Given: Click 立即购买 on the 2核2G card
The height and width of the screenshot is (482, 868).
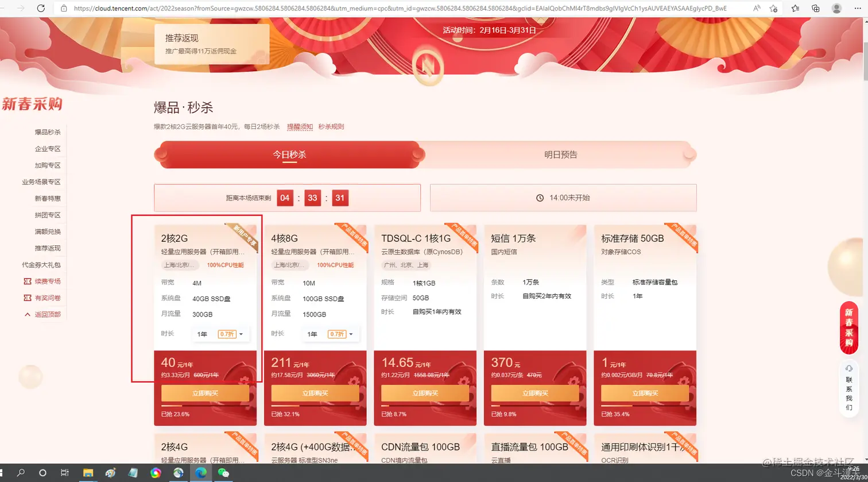Looking at the screenshot, I should pos(205,393).
